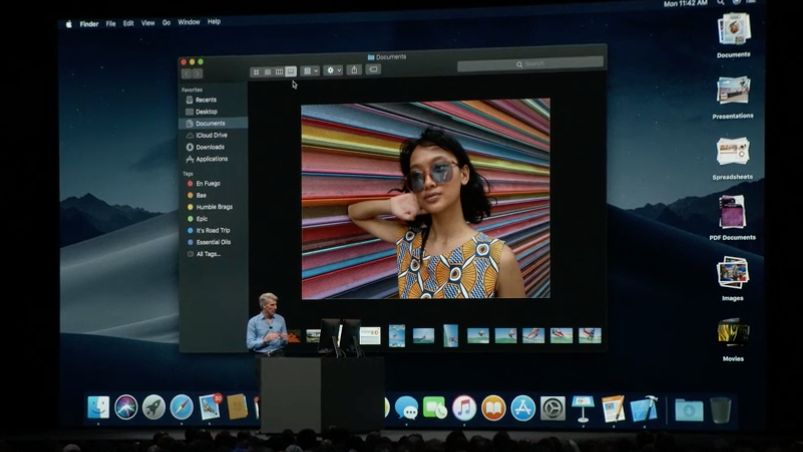
Task: Open the Downloads folder in Dock
Action: pos(689,410)
